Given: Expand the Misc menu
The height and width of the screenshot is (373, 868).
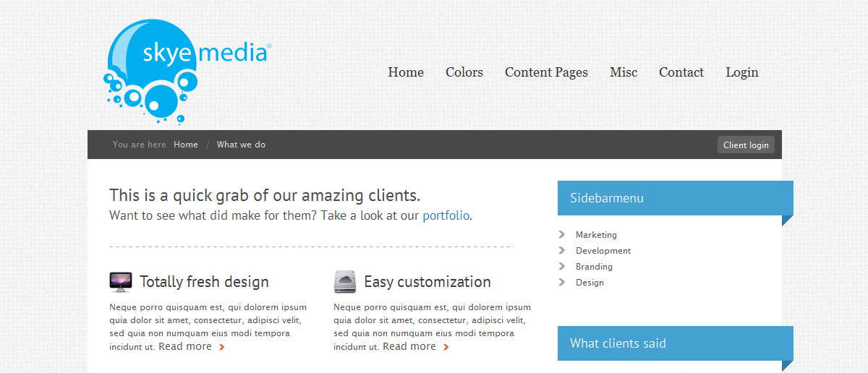Looking at the screenshot, I should click(x=624, y=72).
